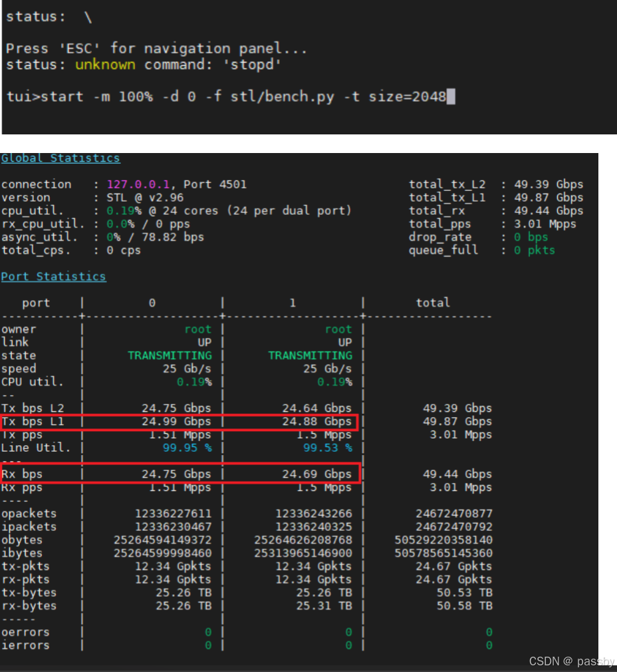
Task: Click the 'tui>' prompt
Action: pyautogui.click(x=23, y=96)
